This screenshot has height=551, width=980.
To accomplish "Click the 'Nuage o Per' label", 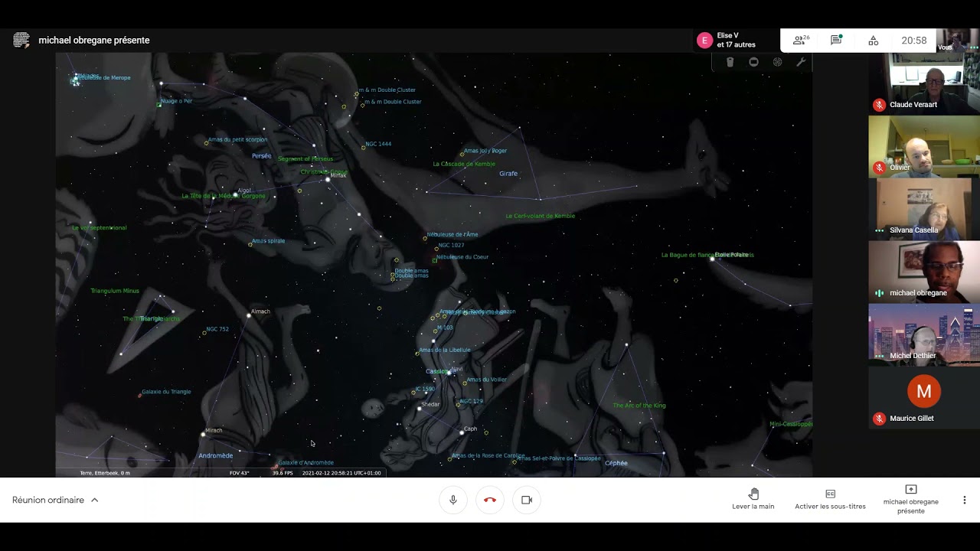I will click(176, 101).
